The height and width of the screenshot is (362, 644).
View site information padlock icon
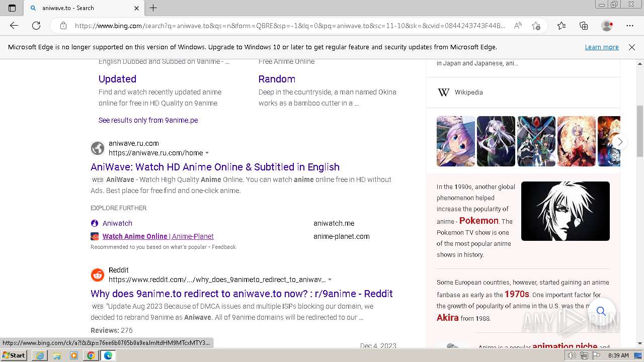63,26
